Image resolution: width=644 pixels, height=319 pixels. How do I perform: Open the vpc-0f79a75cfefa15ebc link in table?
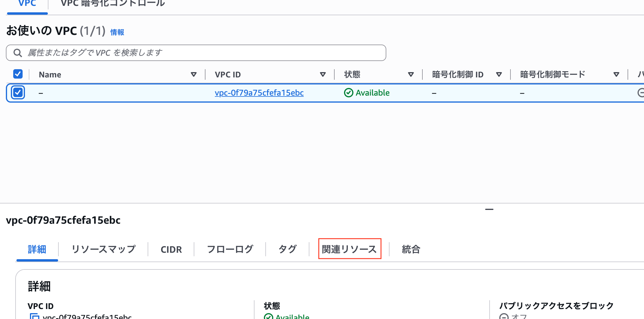tap(259, 93)
